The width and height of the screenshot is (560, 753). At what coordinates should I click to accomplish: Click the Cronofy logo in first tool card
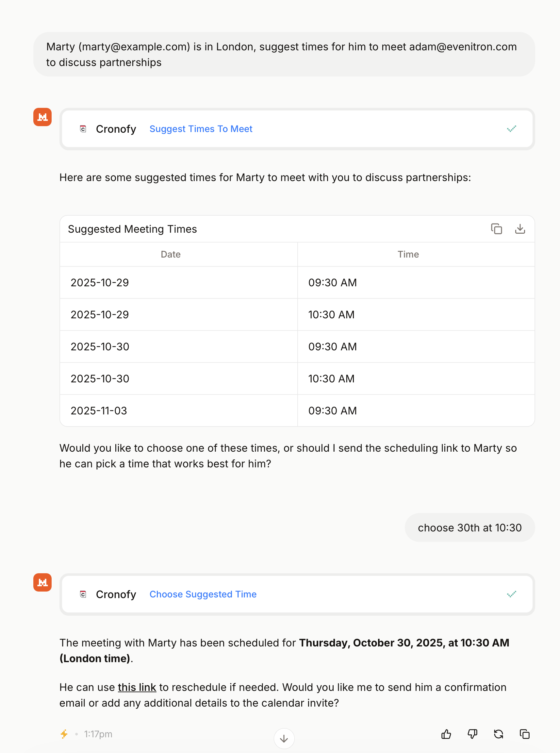(83, 129)
